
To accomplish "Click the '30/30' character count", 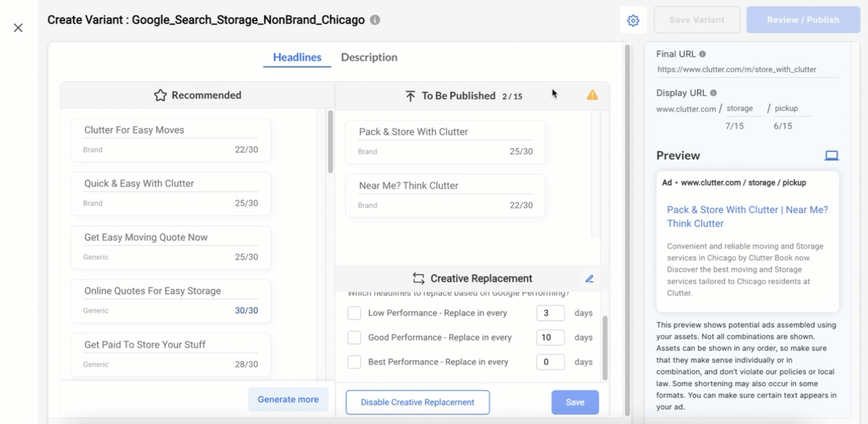I will (246, 311).
